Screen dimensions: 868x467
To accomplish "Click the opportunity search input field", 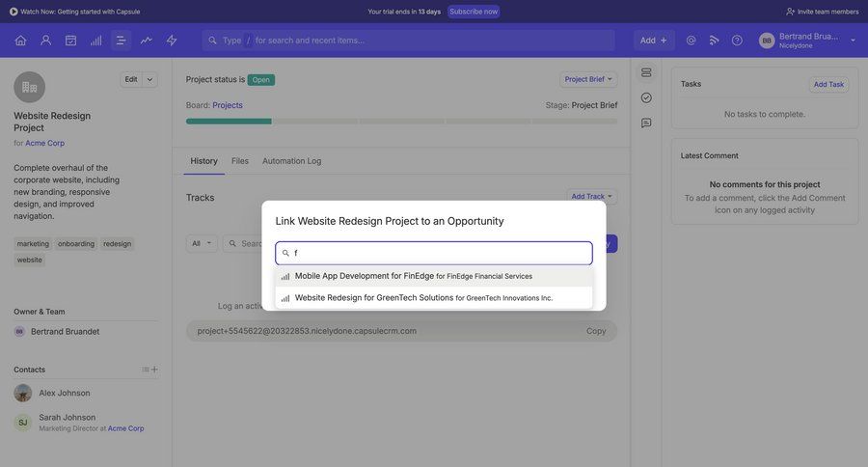I will pos(439,253).
